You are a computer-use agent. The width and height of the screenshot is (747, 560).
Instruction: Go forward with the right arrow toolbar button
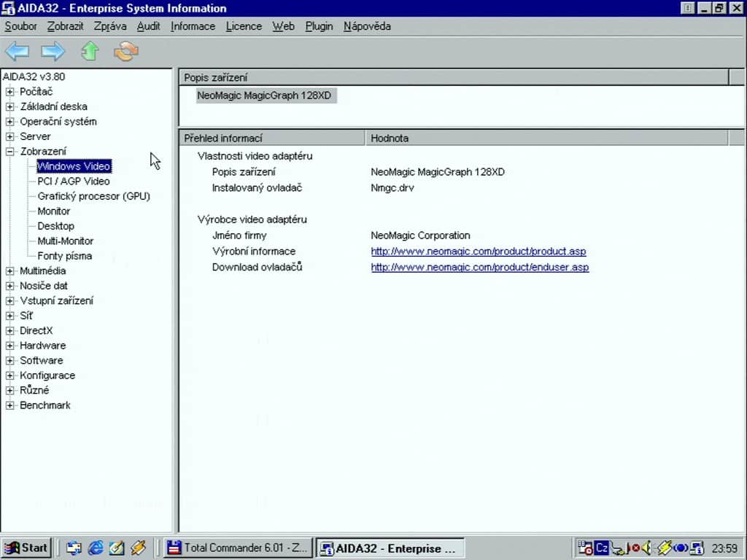53,52
